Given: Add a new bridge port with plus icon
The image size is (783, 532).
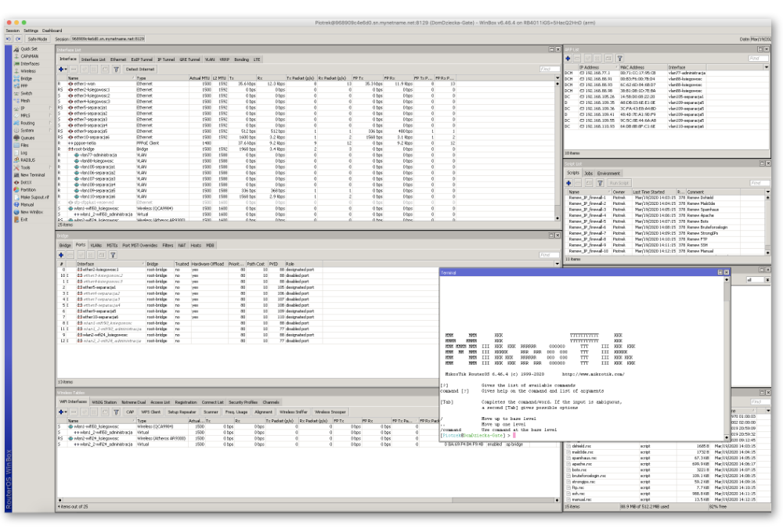Looking at the screenshot, I should point(61,254).
